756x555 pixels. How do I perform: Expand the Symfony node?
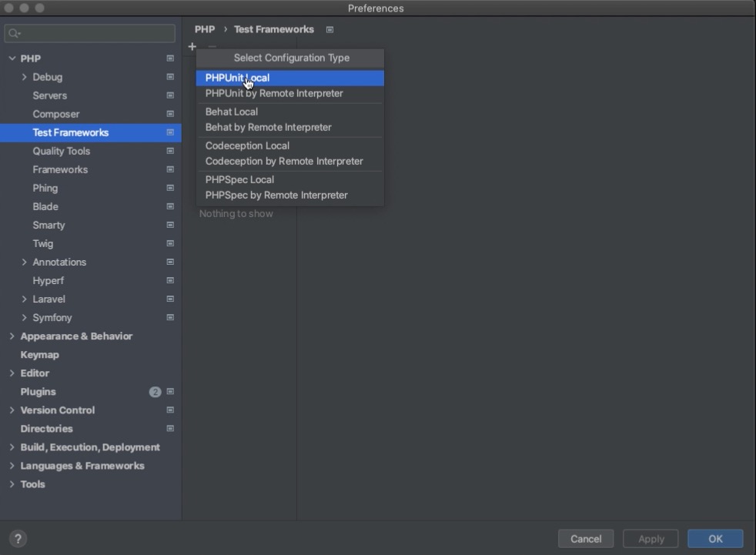coord(24,317)
